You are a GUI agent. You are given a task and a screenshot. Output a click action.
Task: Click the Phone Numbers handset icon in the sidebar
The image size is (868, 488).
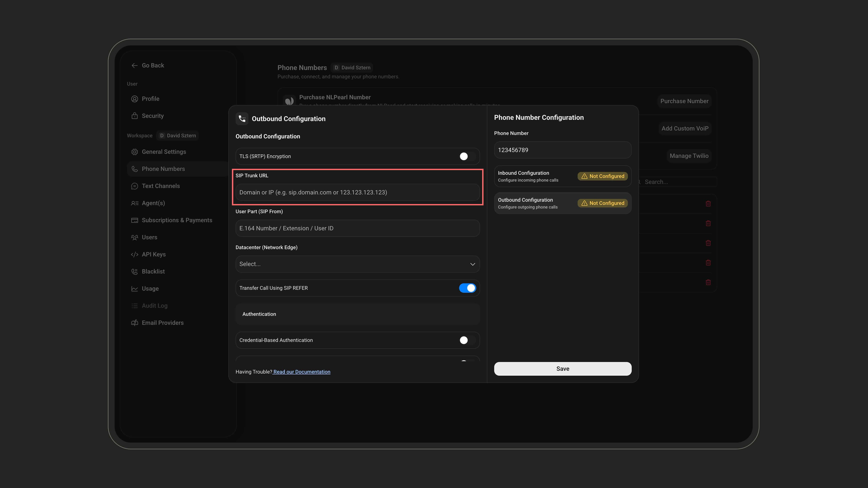[x=134, y=169]
